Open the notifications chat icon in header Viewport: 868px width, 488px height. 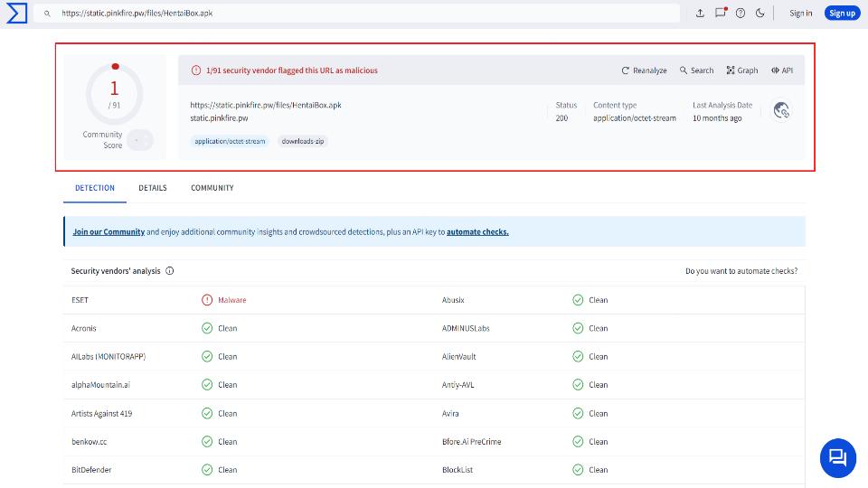[721, 13]
